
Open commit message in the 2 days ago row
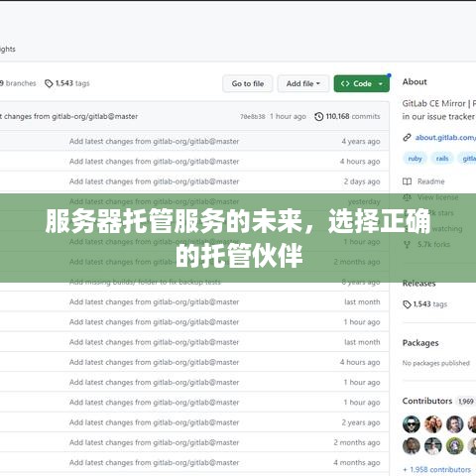point(154,181)
